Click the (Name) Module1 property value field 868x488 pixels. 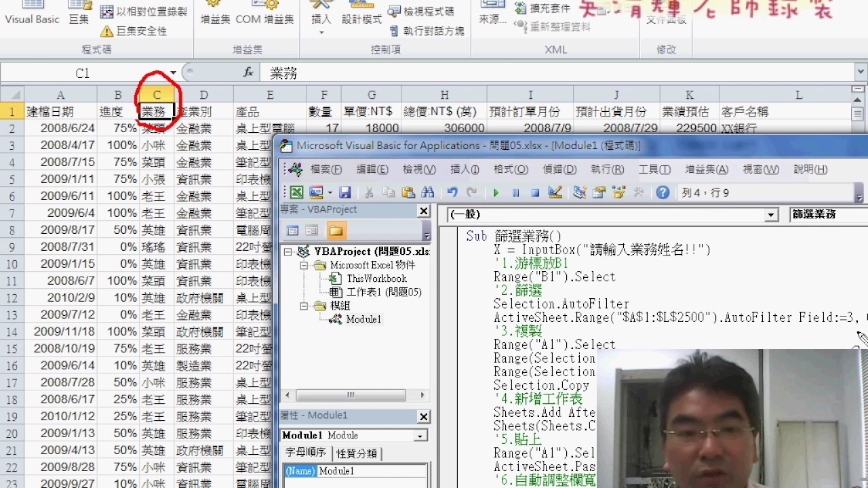(372, 470)
